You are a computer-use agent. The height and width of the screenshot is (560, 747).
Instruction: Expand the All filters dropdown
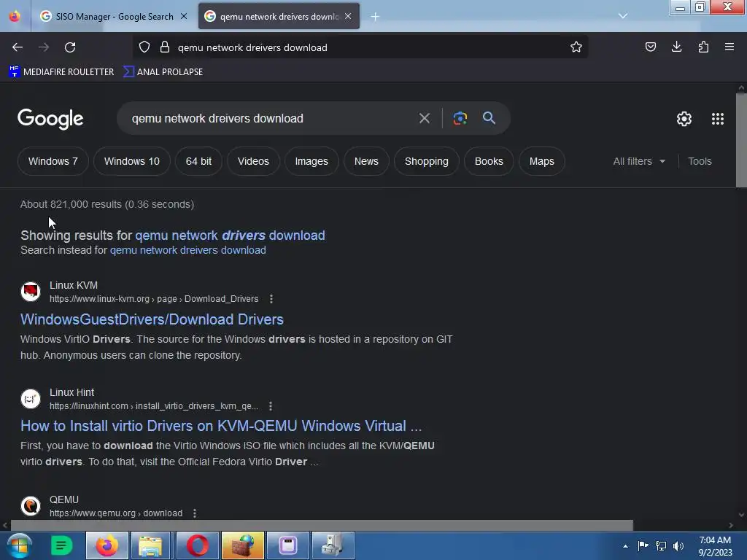click(x=639, y=161)
